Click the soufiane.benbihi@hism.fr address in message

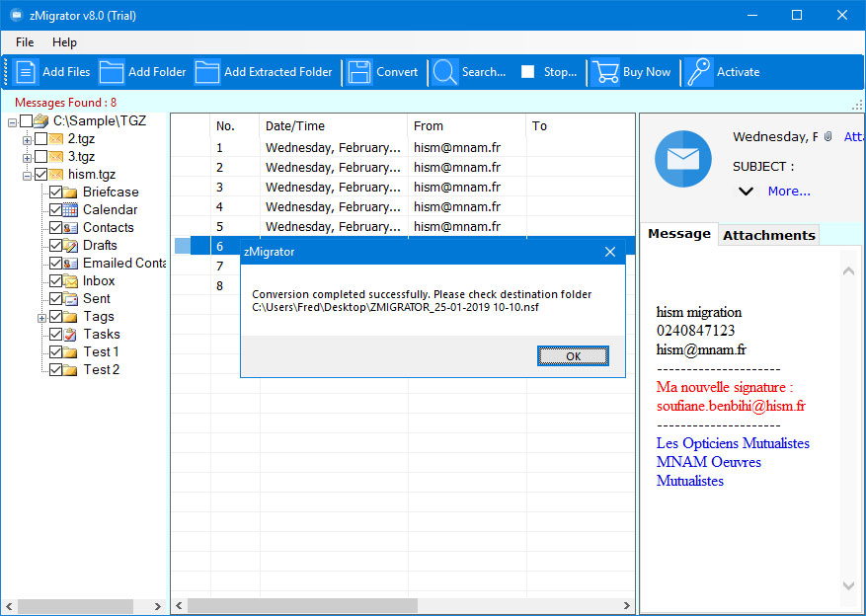click(731, 407)
